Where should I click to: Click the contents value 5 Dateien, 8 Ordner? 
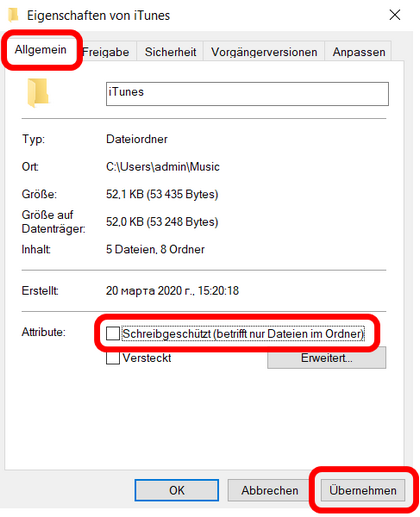155,249
